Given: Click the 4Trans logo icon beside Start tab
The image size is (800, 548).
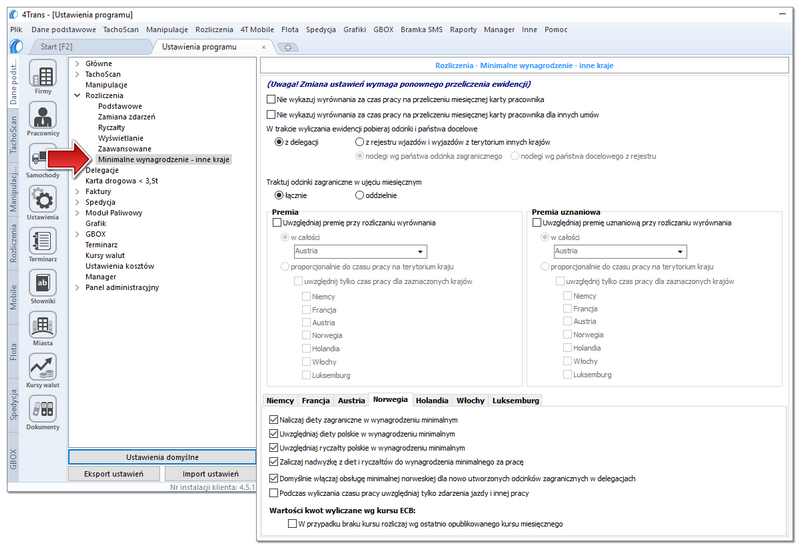Looking at the screenshot, I should 16,46.
